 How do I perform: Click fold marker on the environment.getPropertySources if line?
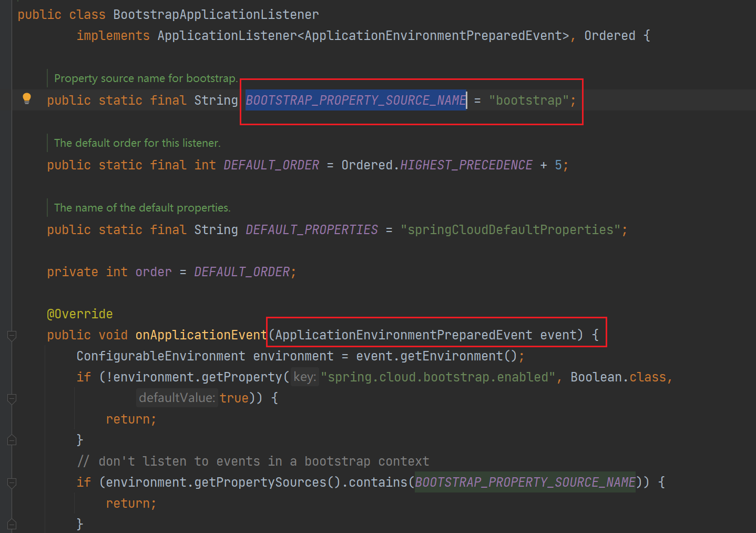click(x=12, y=482)
